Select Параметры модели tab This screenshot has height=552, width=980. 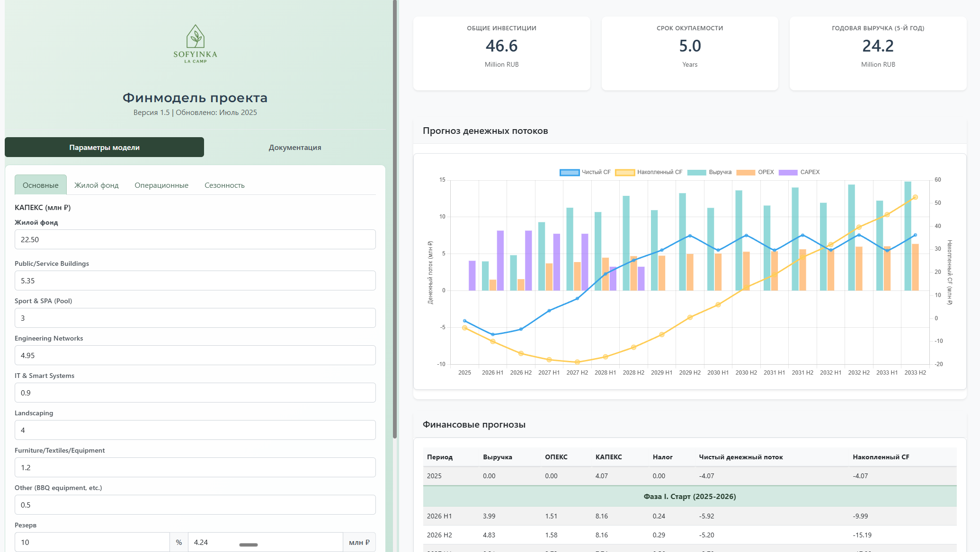point(104,147)
